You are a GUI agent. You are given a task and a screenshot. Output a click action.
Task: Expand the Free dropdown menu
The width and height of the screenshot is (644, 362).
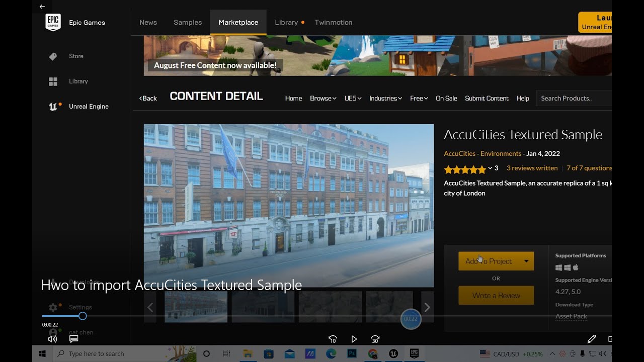[419, 99]
